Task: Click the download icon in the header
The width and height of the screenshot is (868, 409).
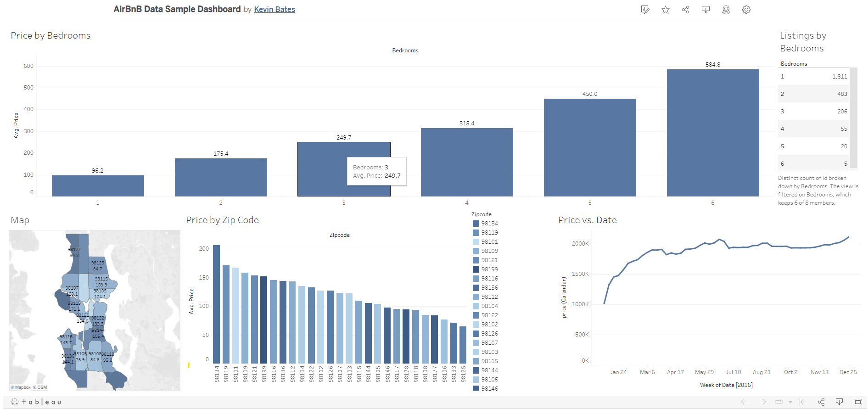Action: (x=706, y=10)
